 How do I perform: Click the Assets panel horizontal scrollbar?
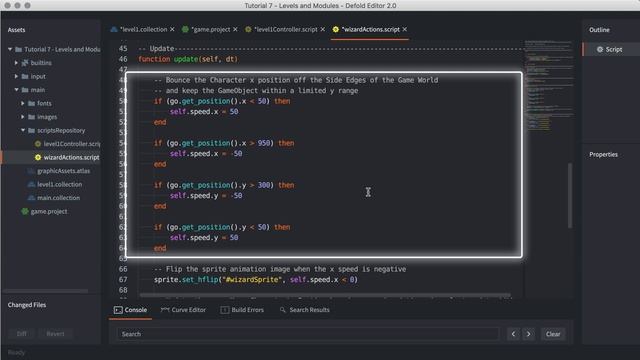pos(46,291)
